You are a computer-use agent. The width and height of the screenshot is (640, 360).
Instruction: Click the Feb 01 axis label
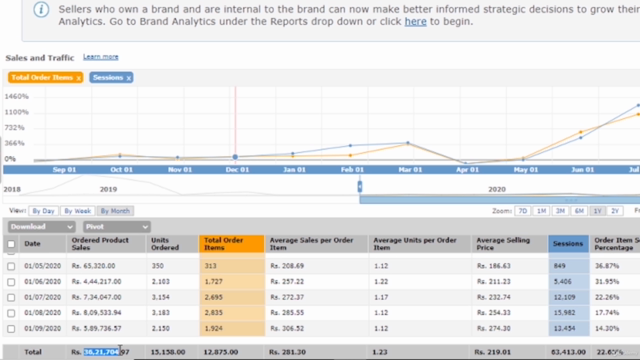click(352, 170)
